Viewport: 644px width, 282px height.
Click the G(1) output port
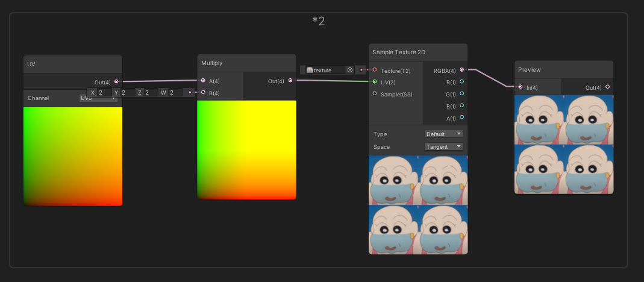pyautogui.click(x=462, y=94)
